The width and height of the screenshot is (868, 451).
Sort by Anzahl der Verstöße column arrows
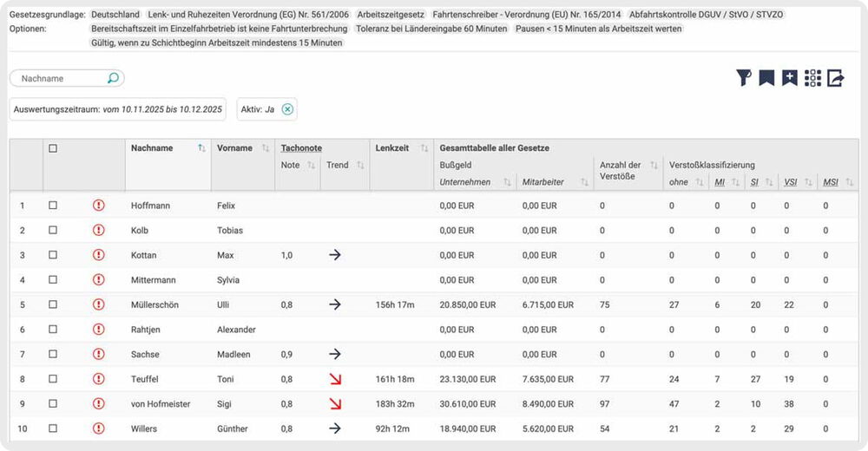(653, 165)
